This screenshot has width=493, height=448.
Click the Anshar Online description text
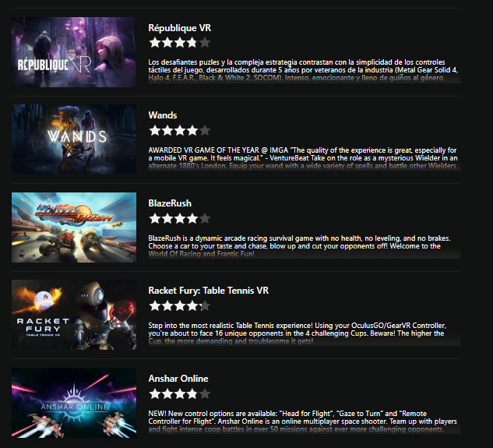point(303,422)
